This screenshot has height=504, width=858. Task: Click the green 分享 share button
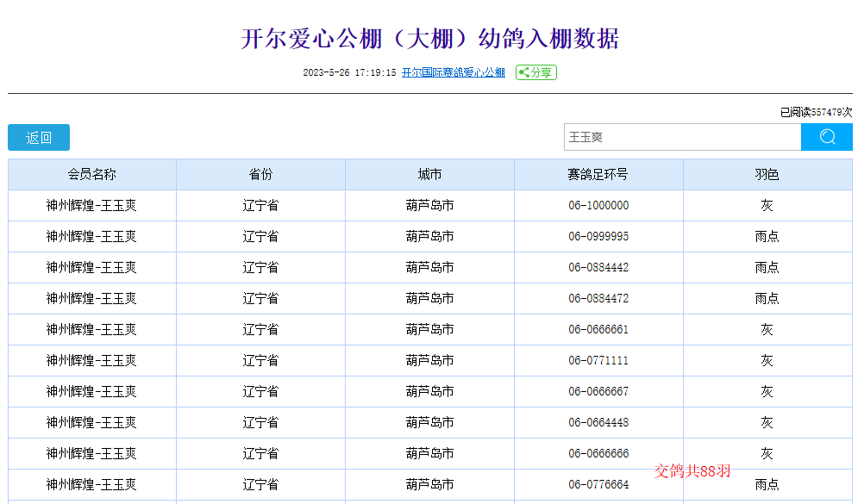point(535,73)
